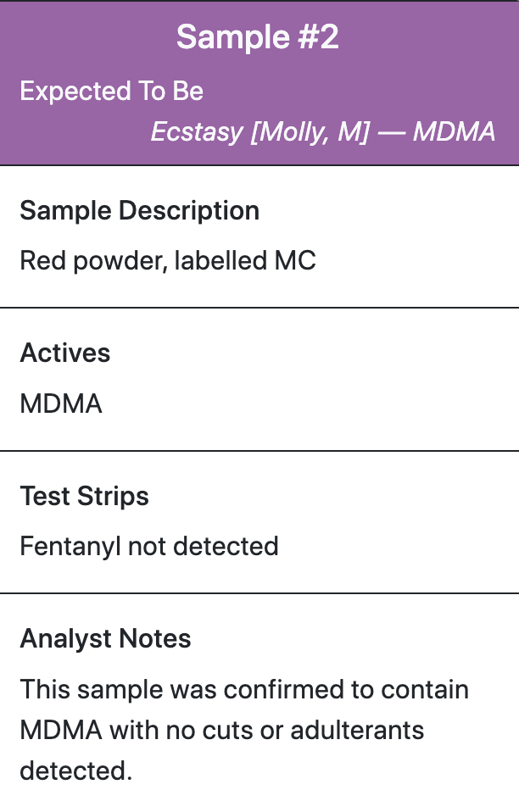This screenshot has width=519, height=812.
Task: Click the Sample Description heading
Action: [139, 211]
